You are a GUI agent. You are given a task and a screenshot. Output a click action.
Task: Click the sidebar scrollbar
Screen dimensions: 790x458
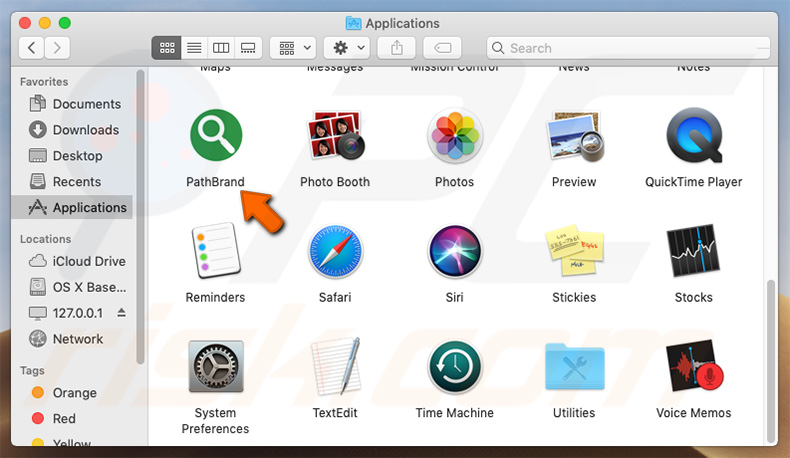click(x=140, y=217)
